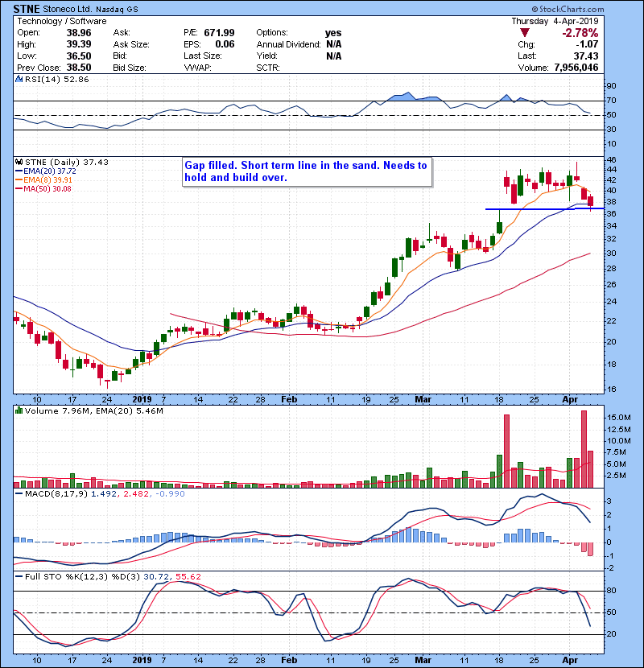Click the 90 RSI axis label

611,85
